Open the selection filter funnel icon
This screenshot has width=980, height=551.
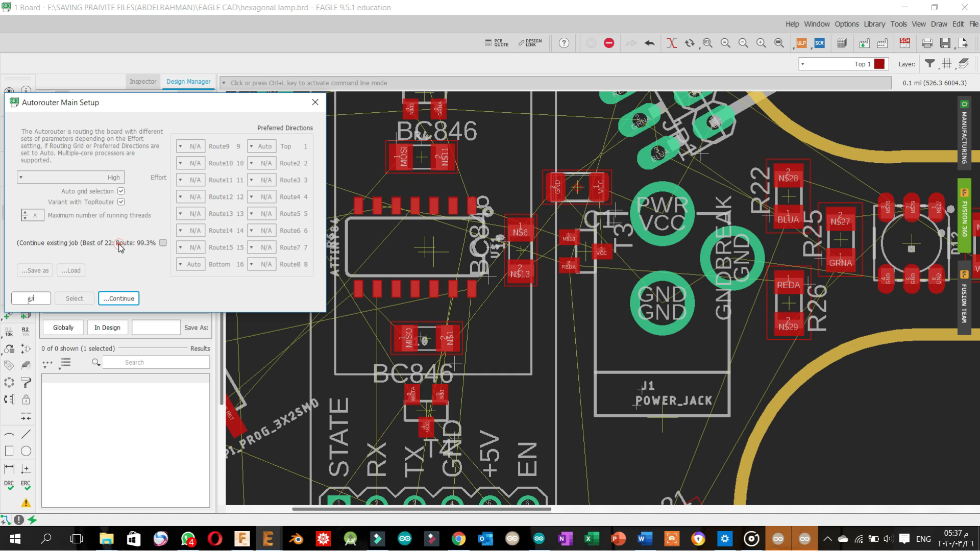coord(930,64)
